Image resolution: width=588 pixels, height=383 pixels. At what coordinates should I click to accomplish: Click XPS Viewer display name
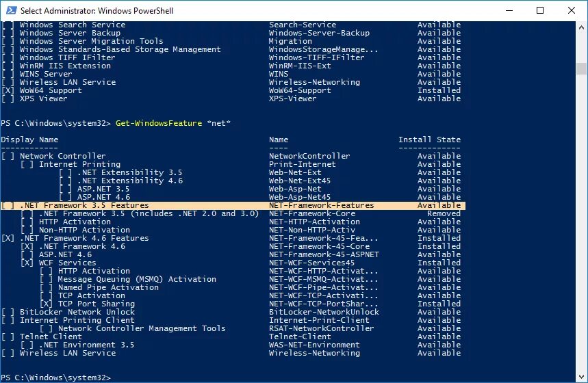click(44, 99)
